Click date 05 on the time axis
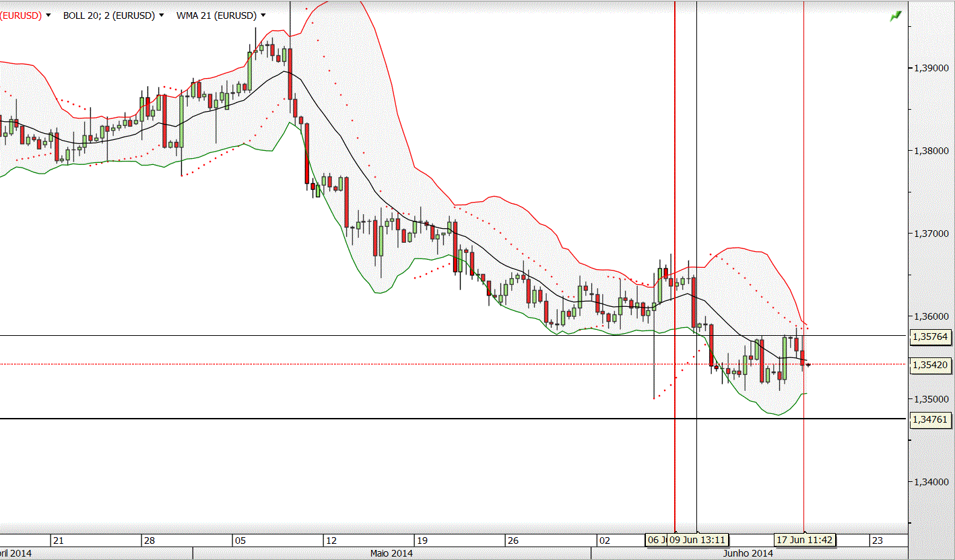The image size is (955, 560). (240, 540)
